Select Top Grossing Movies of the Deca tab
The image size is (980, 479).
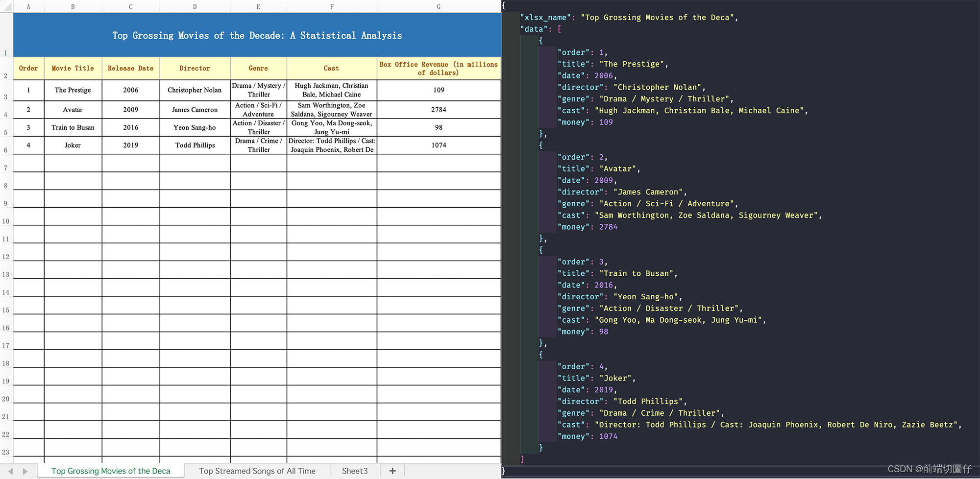click(111, 471)
